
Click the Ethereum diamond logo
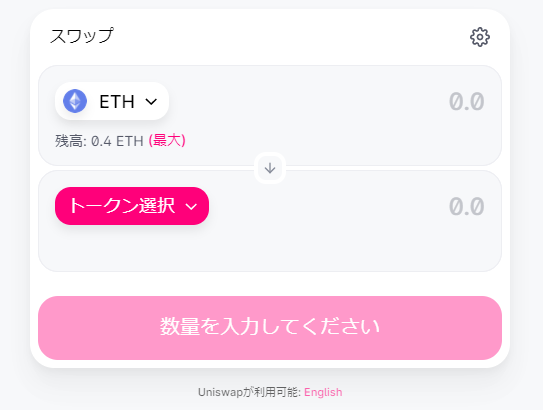[75, 101]
